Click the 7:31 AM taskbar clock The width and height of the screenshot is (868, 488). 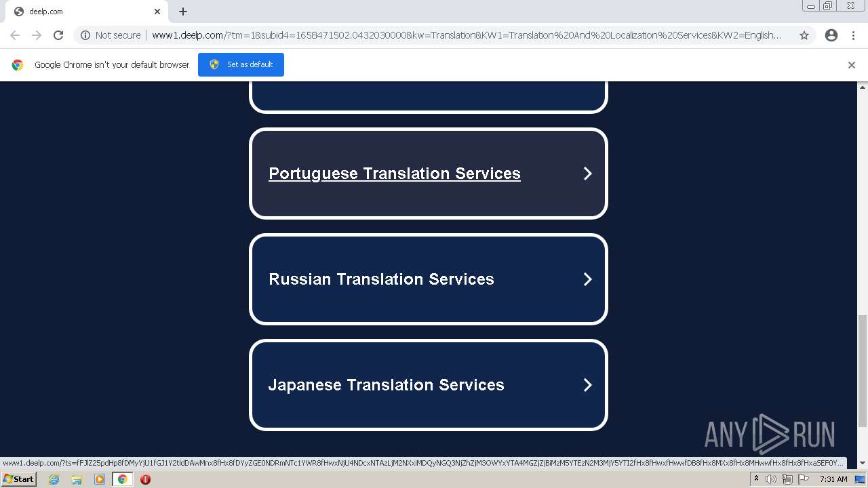point(833,479)
